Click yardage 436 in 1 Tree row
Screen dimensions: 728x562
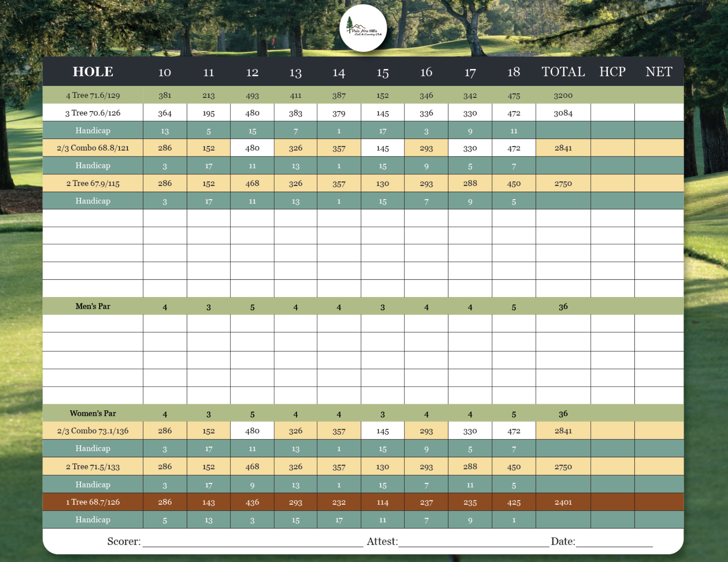(252, 502)
